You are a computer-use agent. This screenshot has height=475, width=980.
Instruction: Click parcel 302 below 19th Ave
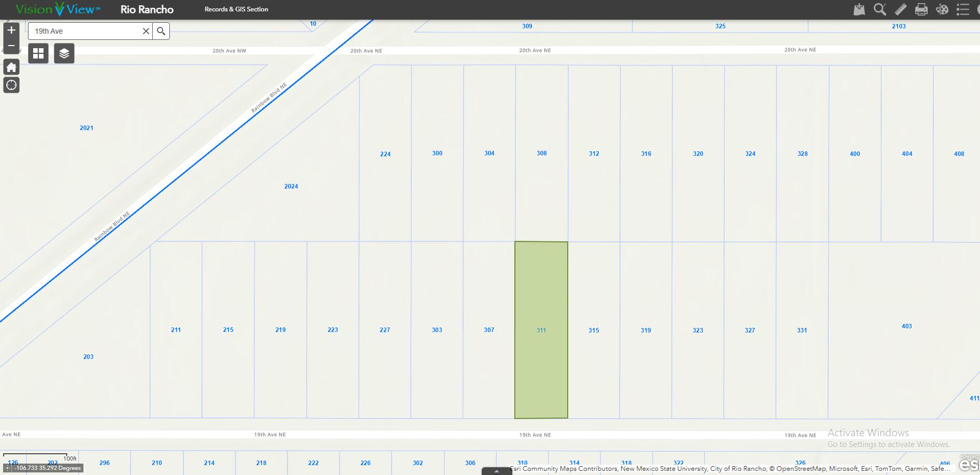[x=418, y=463]
